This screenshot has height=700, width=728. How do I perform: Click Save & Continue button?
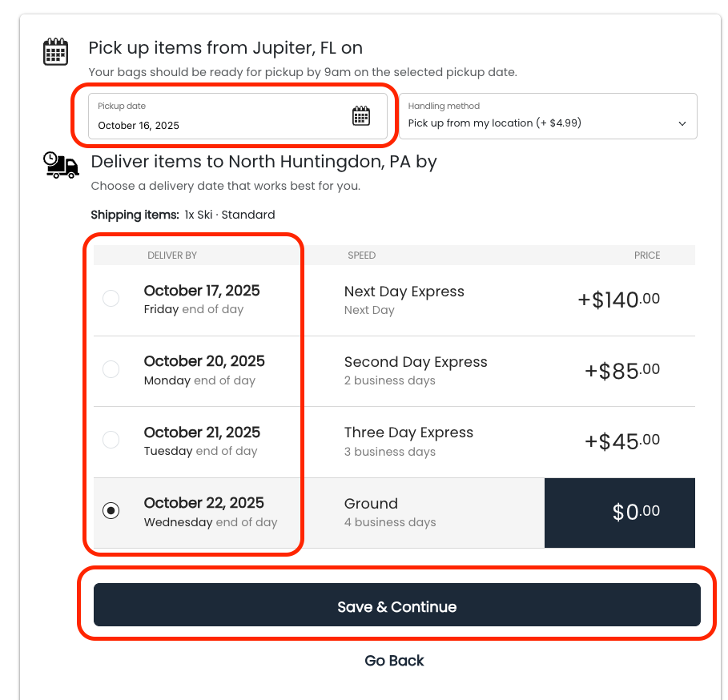click(397, 605)
